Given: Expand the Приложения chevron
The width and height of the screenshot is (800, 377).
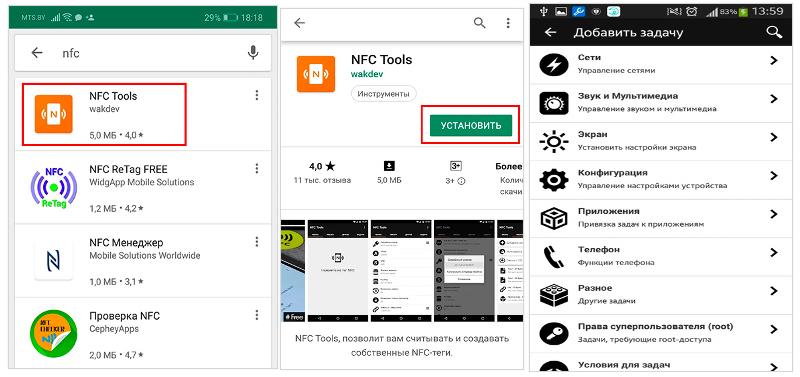Looking at the screenshot, I should click(774, 214).
